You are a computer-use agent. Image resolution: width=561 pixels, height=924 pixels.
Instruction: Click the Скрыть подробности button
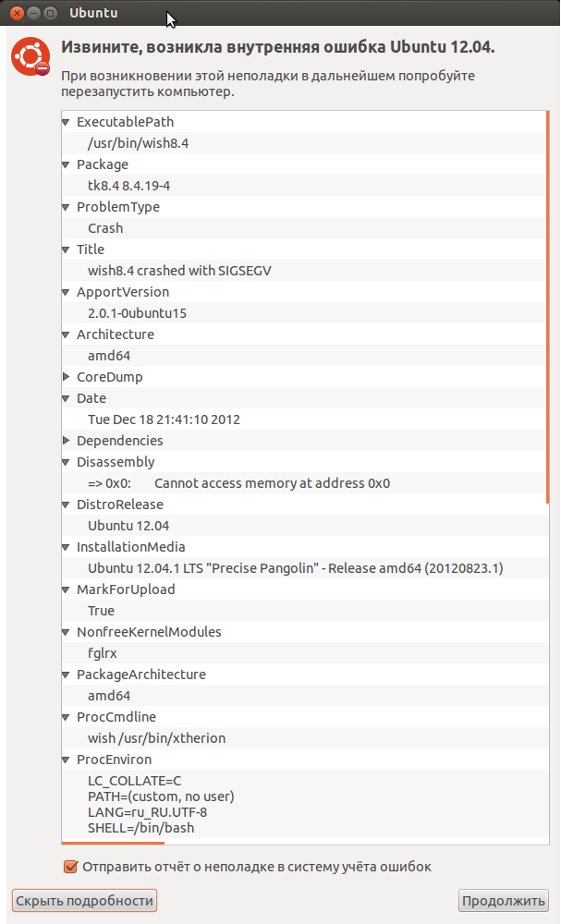[84, 900]
